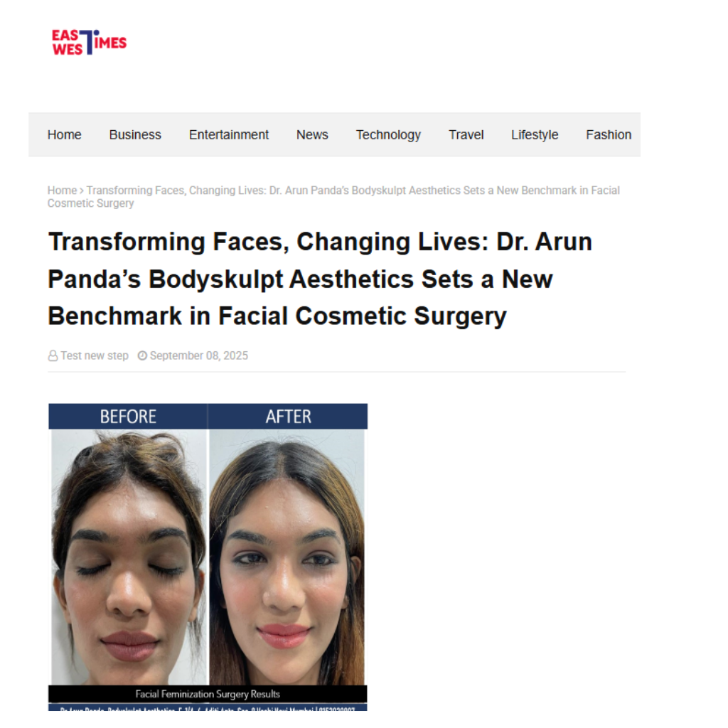This screenshot has height=728, width=728.
Task: Click the article title breadcrumb link
Action: (333, 197)
